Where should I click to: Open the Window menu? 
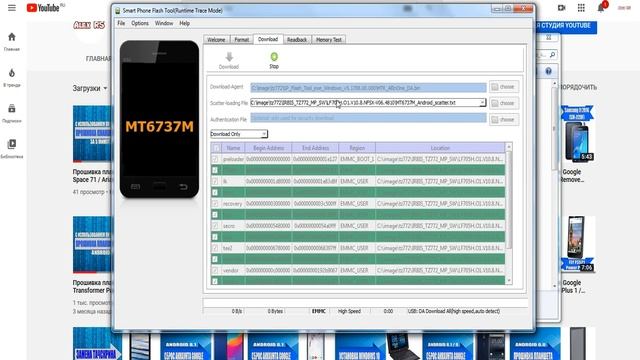pos(164,23)
